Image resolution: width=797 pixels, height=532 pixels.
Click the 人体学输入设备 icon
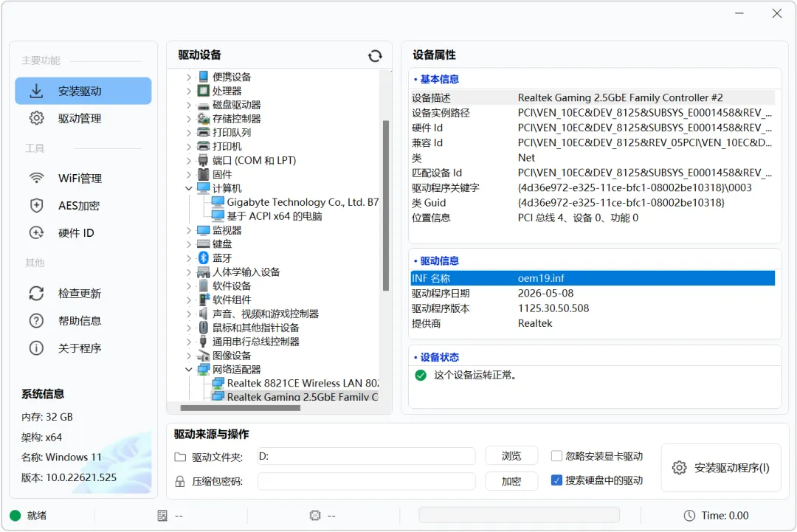(x=204, y=272)
